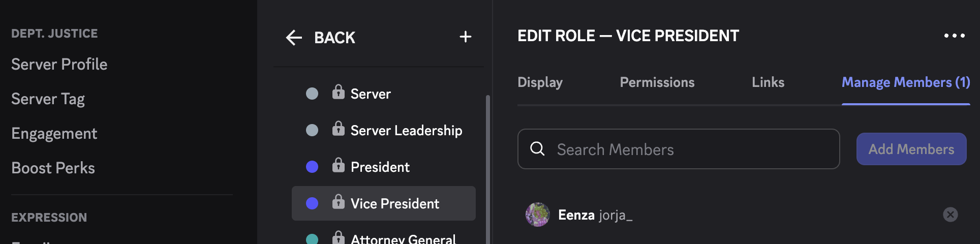The image size is (980, 244).
Task: Click the blue color dot for President
Action: click(x=312, y=167)
